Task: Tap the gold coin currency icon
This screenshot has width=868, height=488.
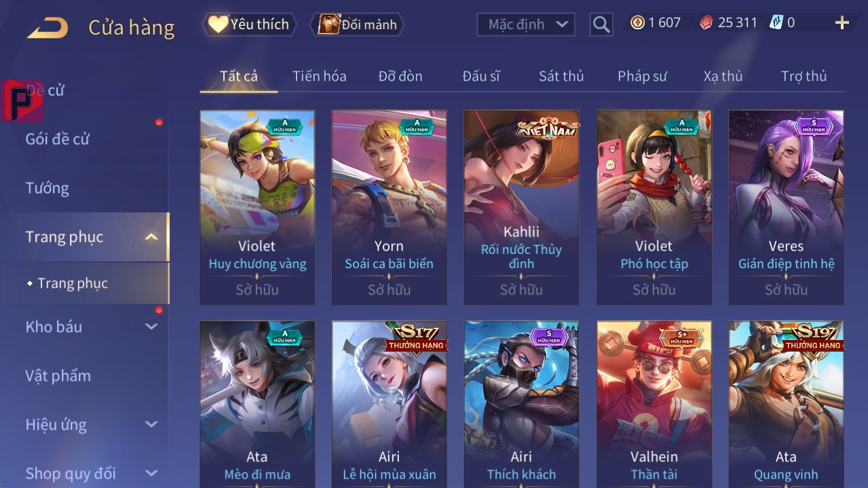Action: point(637,23)
